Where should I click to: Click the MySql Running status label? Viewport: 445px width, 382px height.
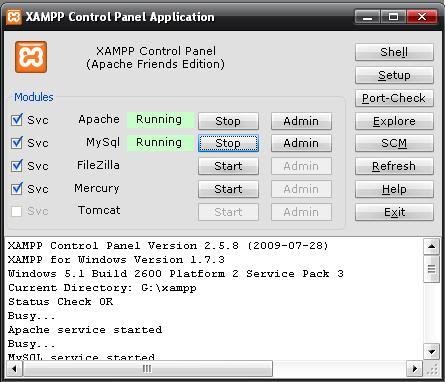(160, 142)
